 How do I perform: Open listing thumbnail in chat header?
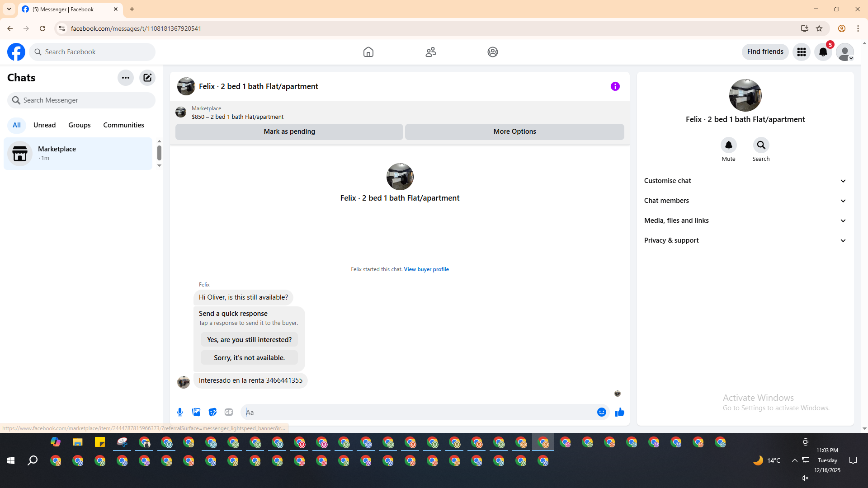pos(186,86)
